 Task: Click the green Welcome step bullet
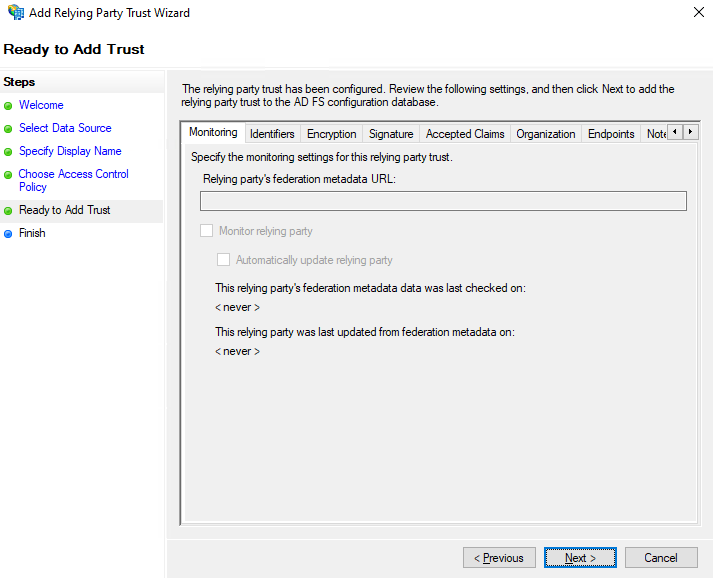coord(8,106)
